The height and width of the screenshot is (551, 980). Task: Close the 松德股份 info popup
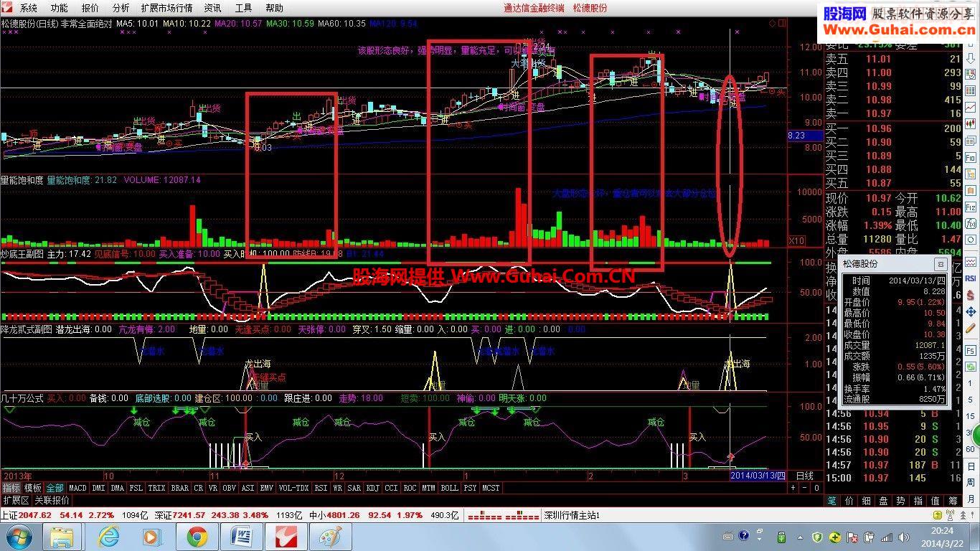tap(941, 264)
